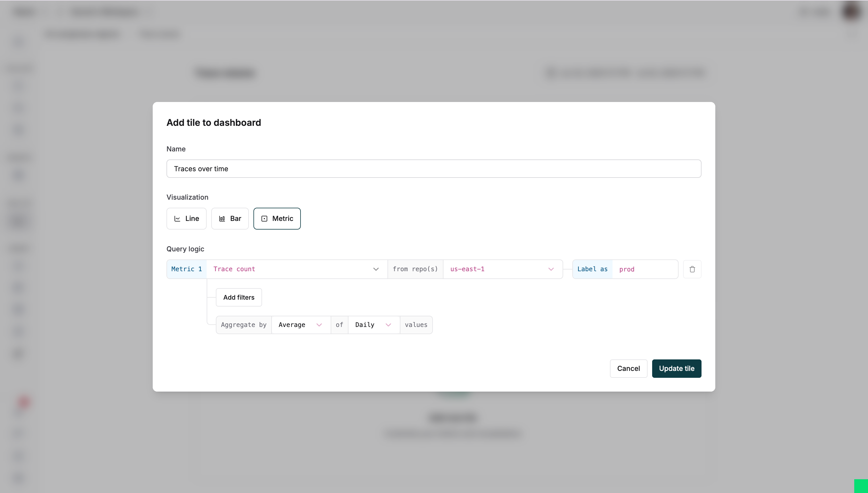Click the Add filters button
Screen dimensions: 868x493
point(239,297)
